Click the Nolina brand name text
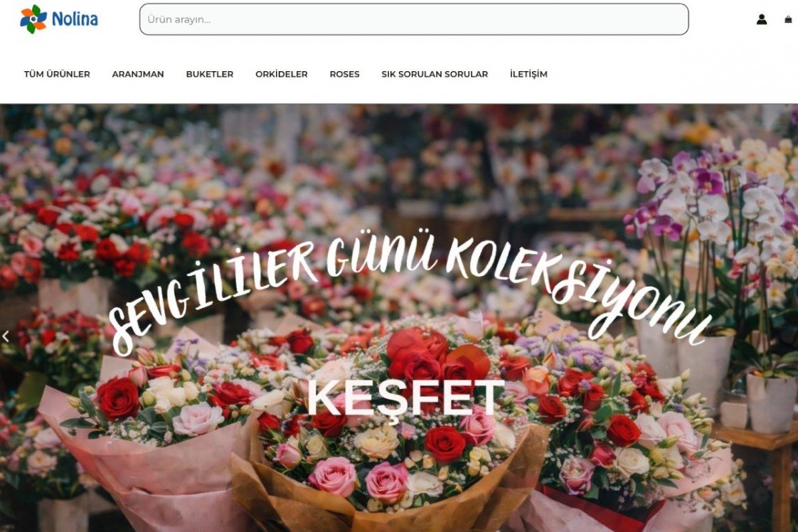This screenshot has width=798, height=532. point(75,19)
